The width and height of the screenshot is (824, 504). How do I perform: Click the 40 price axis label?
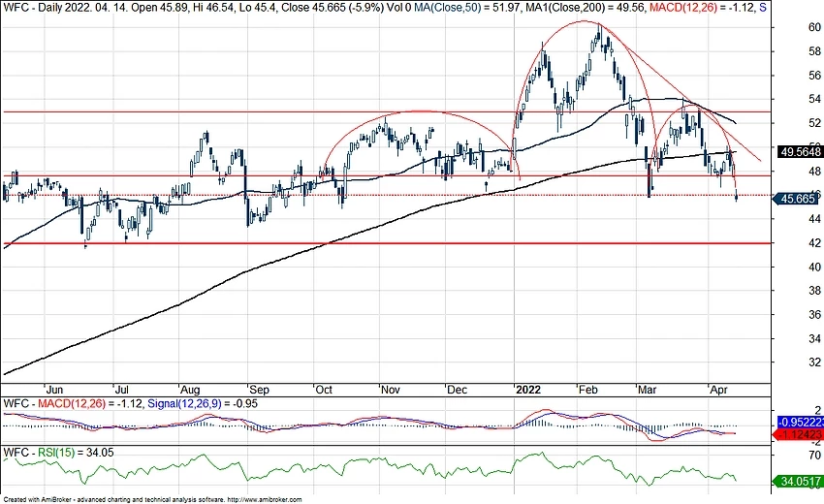pyautogui.click(x=814, y=267)
